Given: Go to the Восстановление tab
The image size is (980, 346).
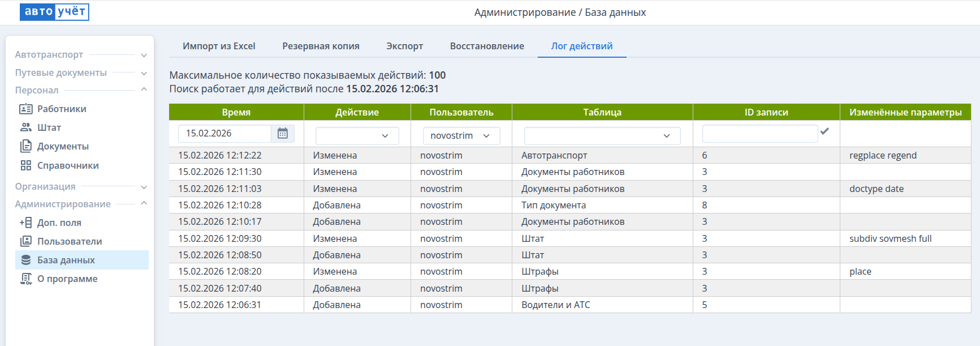Looking at the screenshot, I should [x=487, y=46].
